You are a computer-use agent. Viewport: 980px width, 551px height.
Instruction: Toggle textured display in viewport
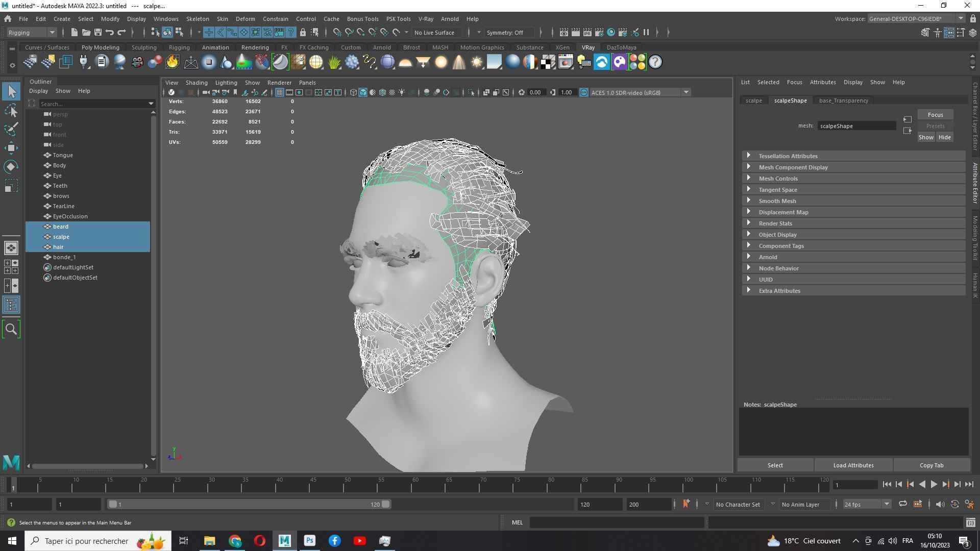coord(392,92)
